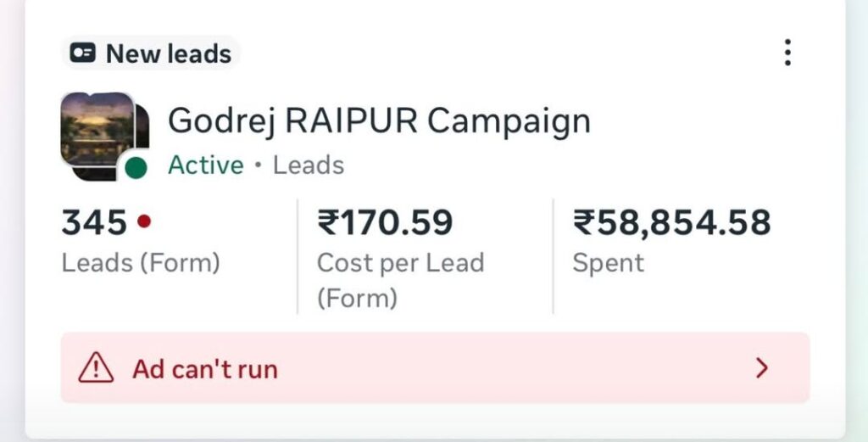Expand the Ad can't run chevron arrow
This screenshot has height=442, width=868.
[761, 368]
